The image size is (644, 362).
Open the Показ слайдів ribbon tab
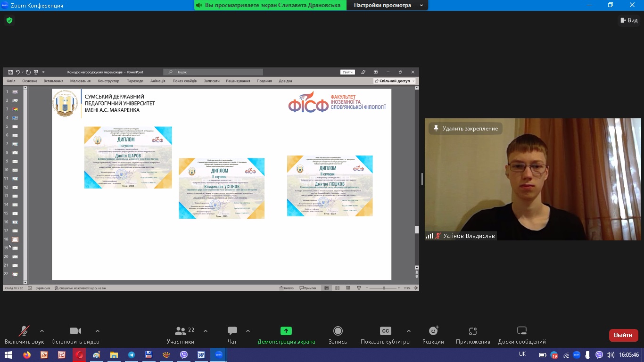185,81
